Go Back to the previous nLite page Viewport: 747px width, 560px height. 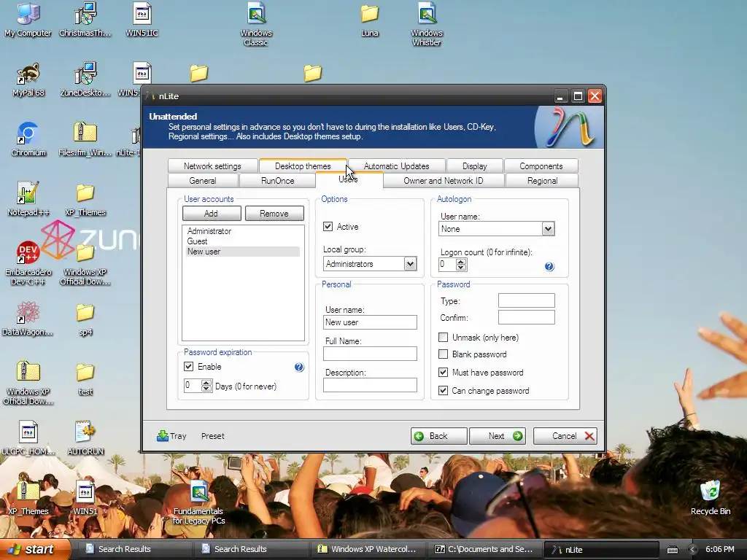[x=438, y=436]
